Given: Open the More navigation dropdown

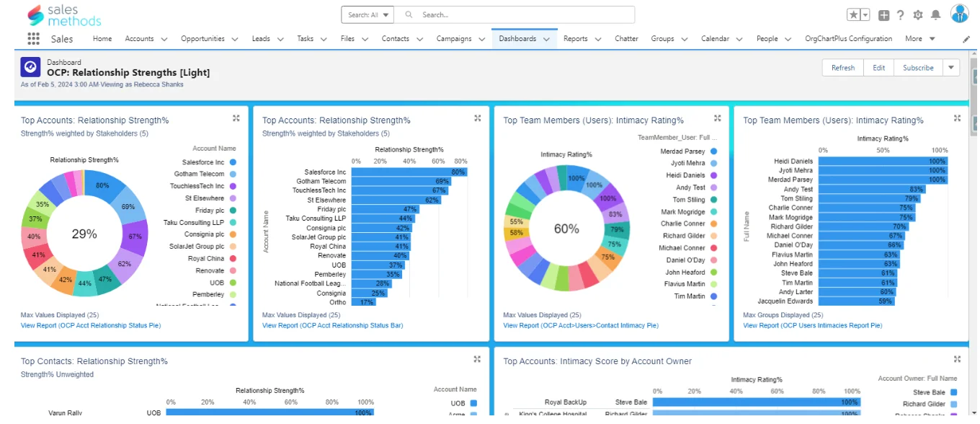Looking at the screenshot, I should [x=920, y=39].
